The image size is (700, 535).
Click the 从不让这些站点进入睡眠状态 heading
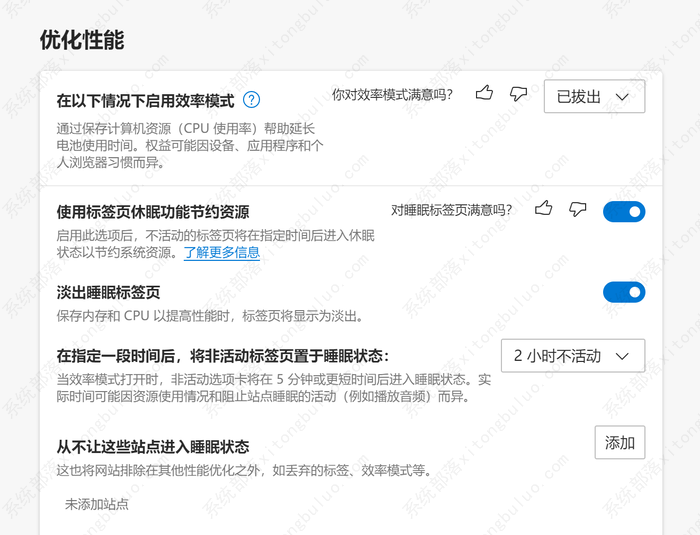tap(153, 446)
